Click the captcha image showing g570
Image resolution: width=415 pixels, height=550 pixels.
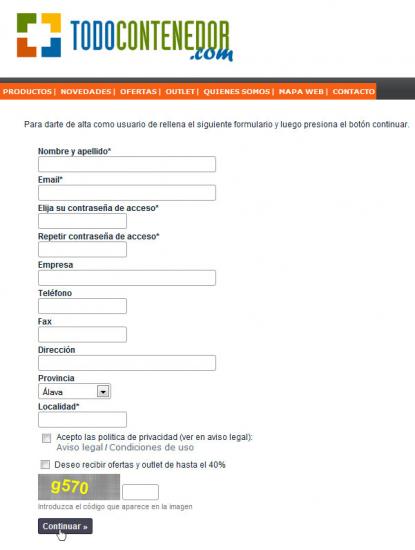click(79, 487)
